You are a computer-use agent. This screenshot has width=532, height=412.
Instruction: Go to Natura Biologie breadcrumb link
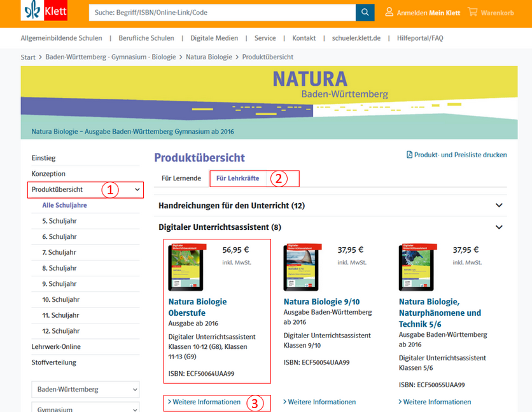click(x=209, y=57)
